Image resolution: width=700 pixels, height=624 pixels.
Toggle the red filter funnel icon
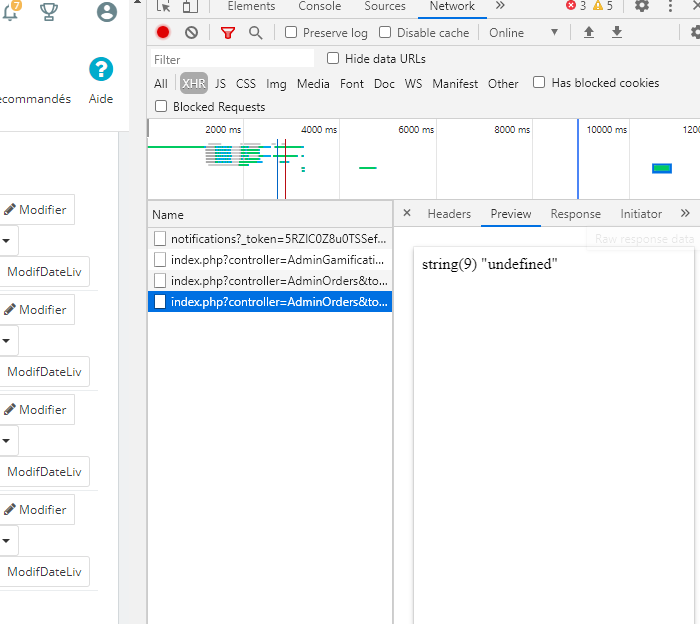228,33
